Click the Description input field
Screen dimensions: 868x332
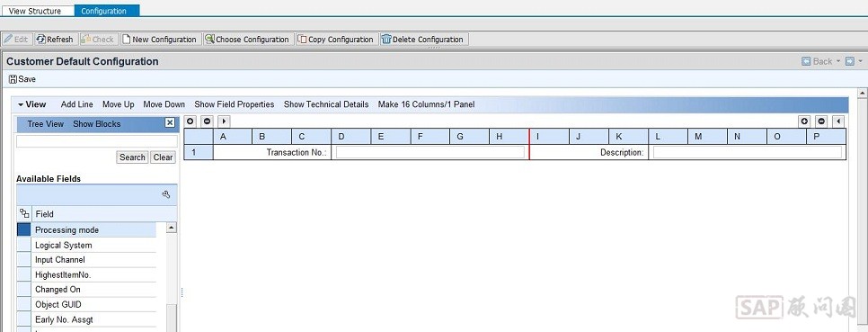coord(748,152)
